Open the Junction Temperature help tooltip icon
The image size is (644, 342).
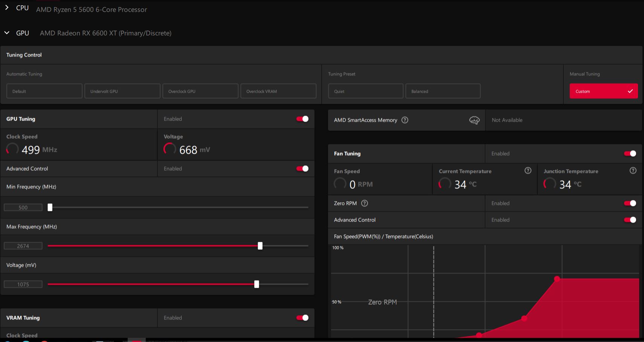633,171
